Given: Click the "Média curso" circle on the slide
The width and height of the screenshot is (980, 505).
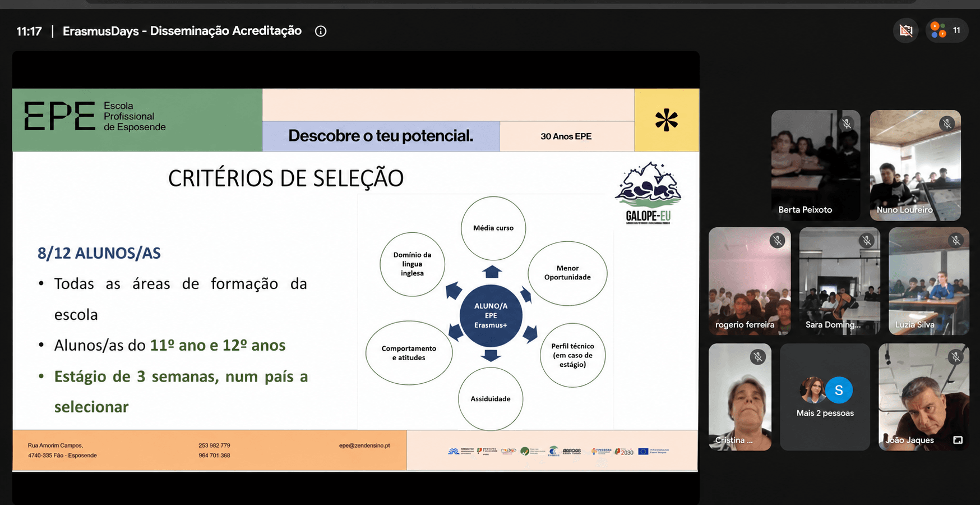Looking at the screenshot, I should coord(493,228).
